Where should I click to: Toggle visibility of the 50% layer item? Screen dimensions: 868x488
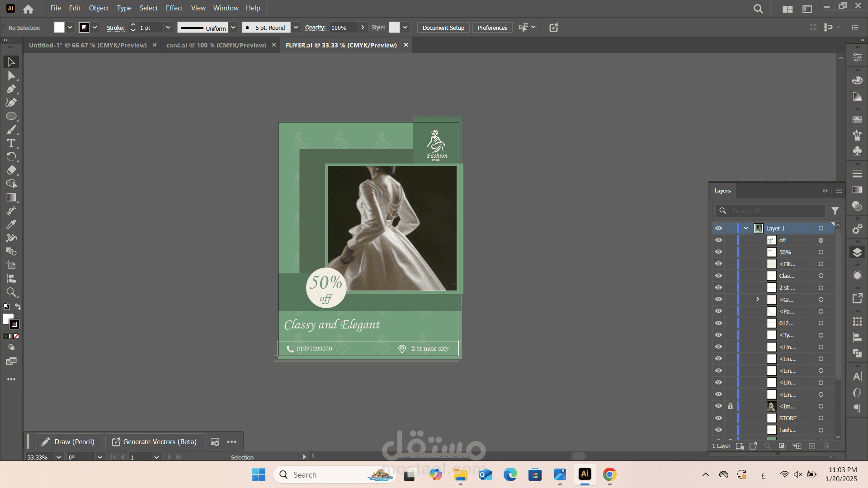point(718,252)
